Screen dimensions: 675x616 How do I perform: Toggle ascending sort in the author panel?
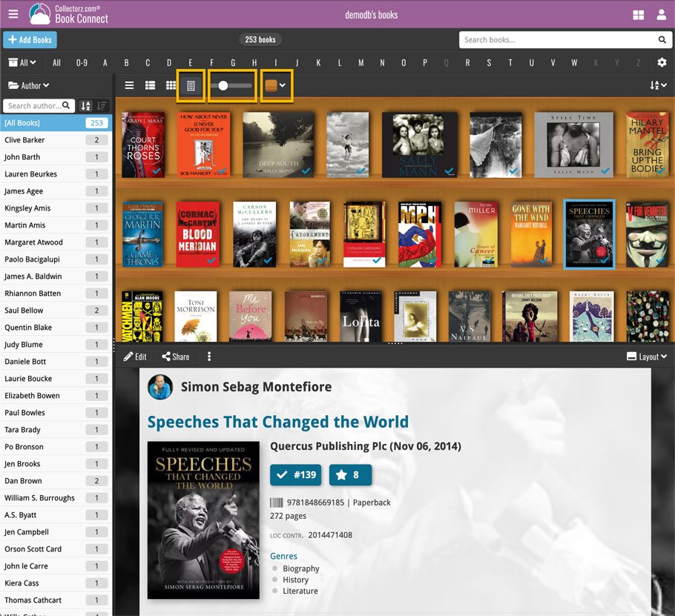click(86, 106)
